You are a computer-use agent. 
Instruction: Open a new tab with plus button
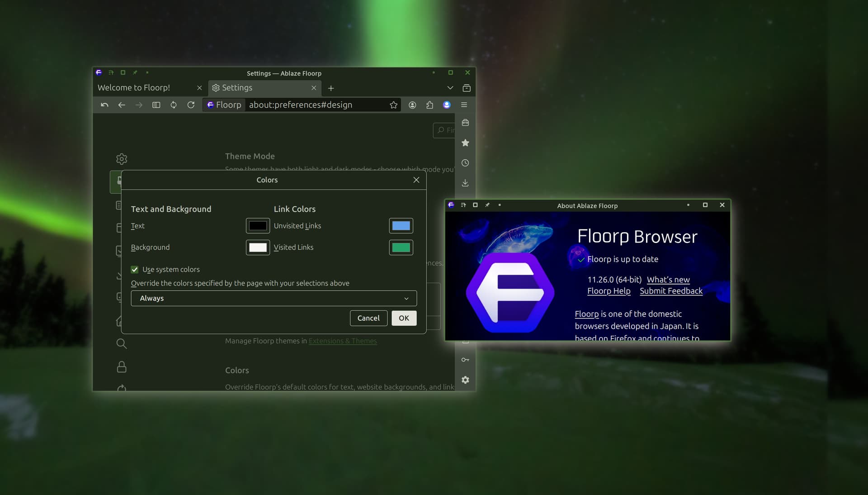click(x=331, y=88)
